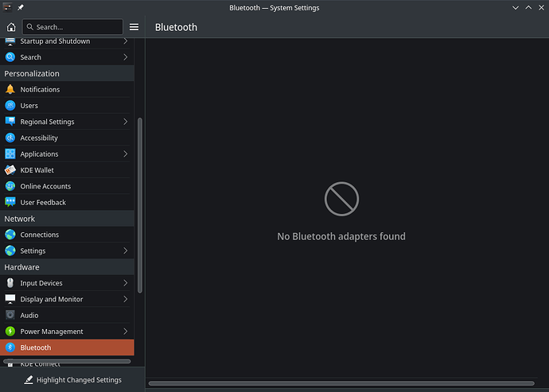This screenshot has width=549, height=392.
Task: Click the Connections globe icon
Action: pos(10,234)
